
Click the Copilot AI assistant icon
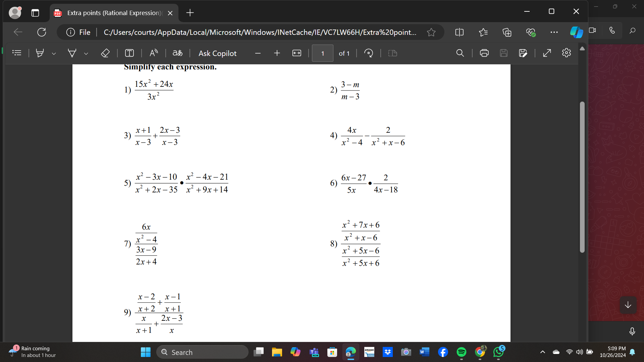coord(577,32)
